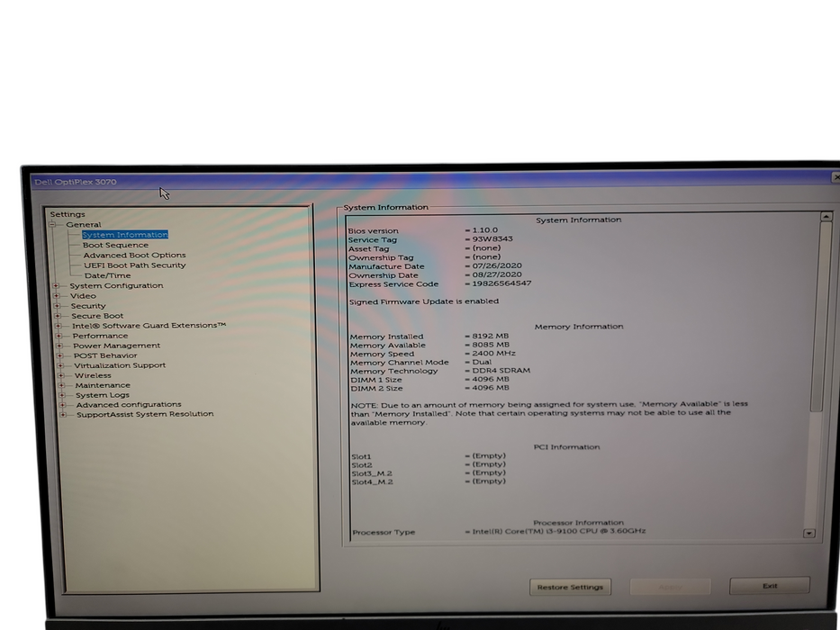Expand SupportAssist System Resolution node

tap(63, 414)
